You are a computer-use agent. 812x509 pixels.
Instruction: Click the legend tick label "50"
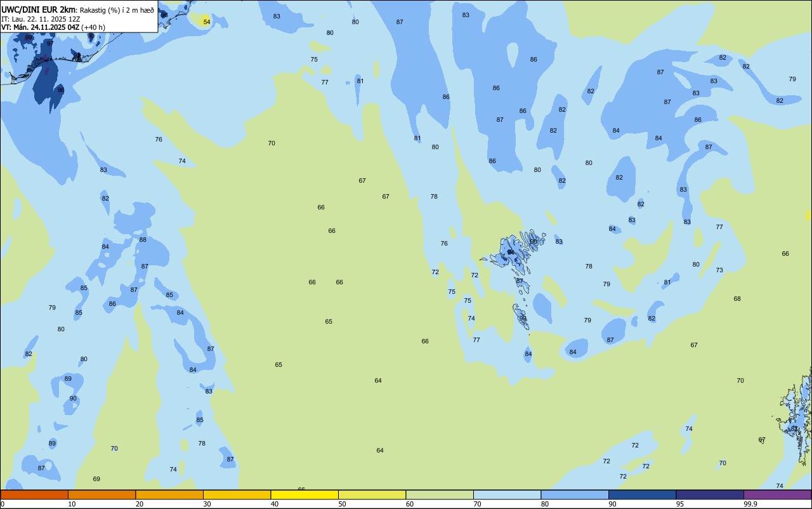[x=342, y=504]
